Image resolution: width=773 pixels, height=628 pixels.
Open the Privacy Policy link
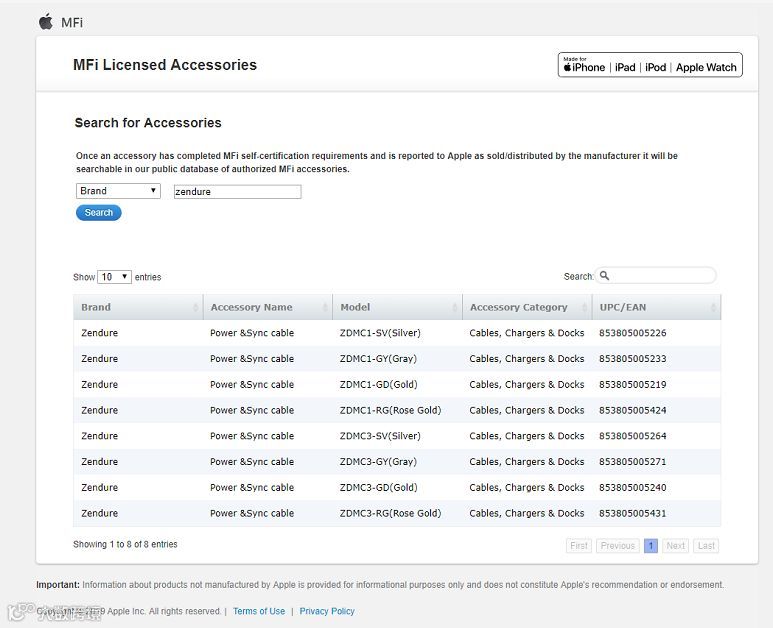327,611
